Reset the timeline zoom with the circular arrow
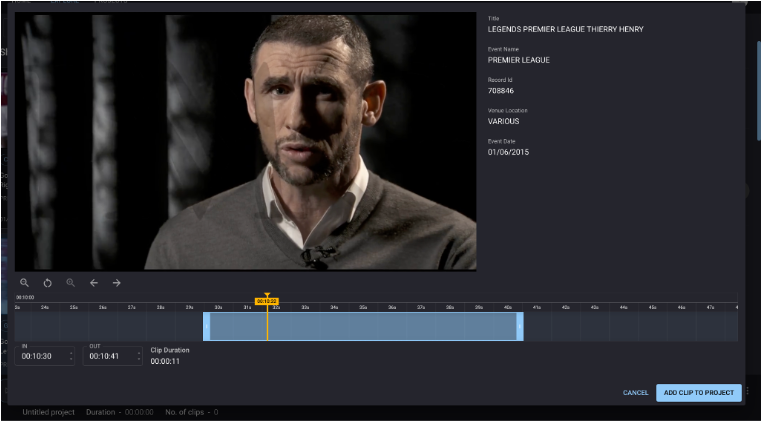 (47, 283)
